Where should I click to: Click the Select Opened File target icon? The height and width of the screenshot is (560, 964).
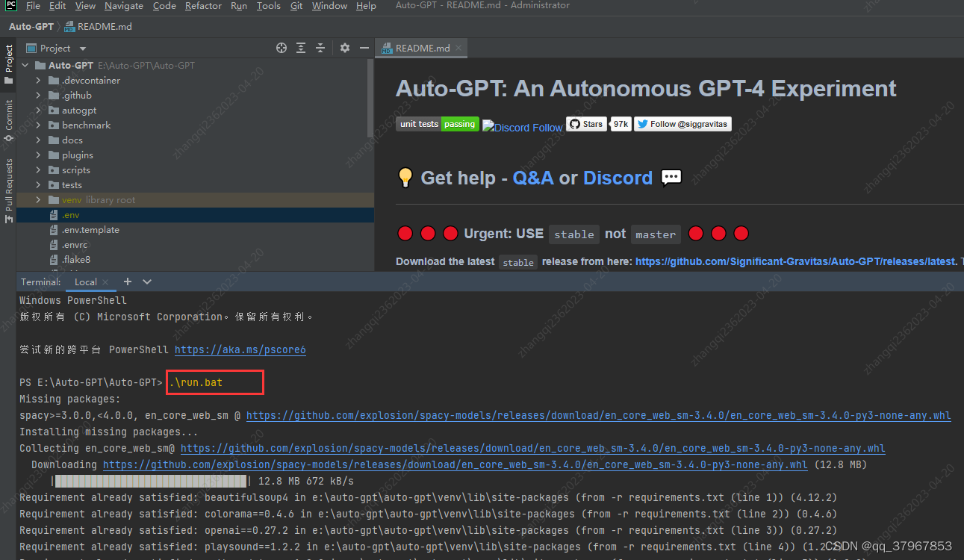click(282, 48)
